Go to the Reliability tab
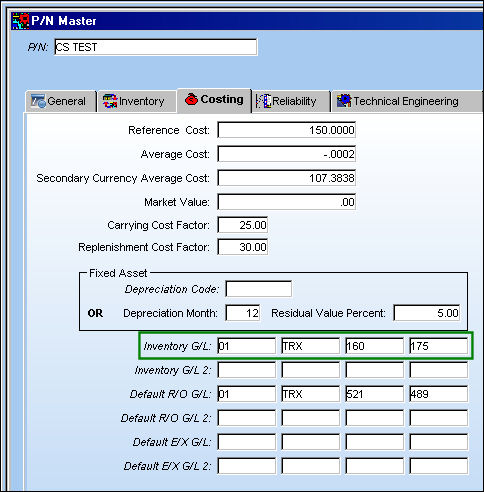Image resolution: width=484 pixels, height=492 pixels. coord(291,101)
